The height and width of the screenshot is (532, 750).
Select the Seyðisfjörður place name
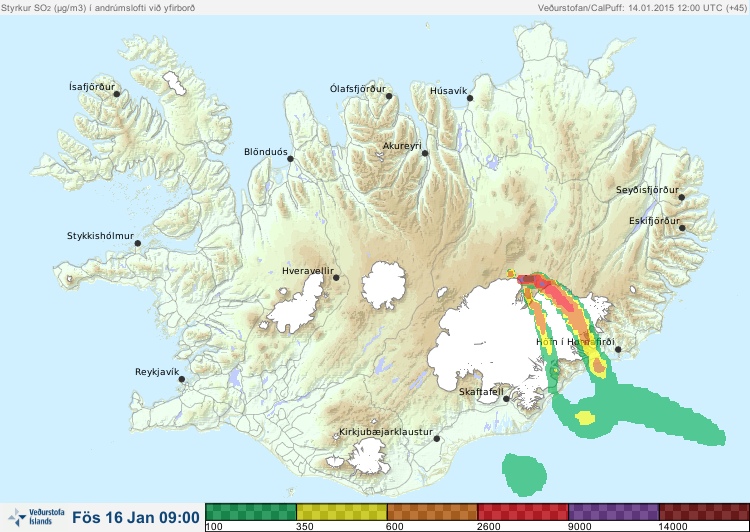[x=647, y=190]
